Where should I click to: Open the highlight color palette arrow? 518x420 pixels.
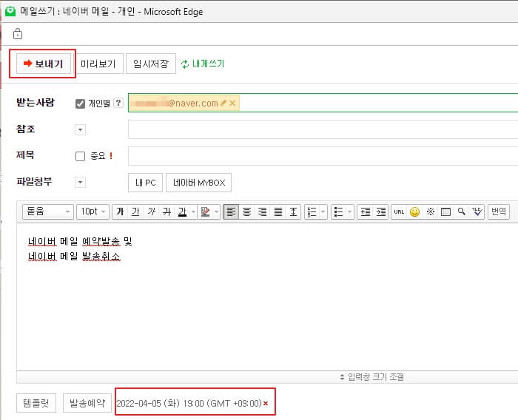coord(217,211)
